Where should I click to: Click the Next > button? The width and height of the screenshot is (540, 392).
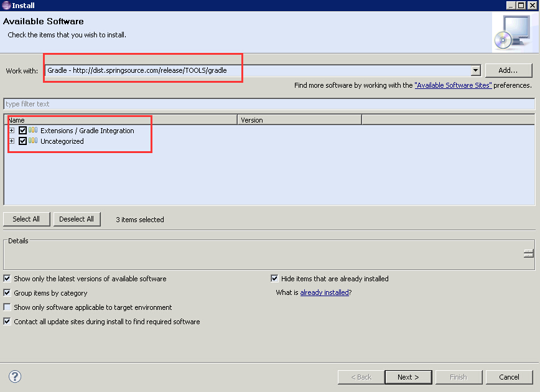(x=408, y=377)
